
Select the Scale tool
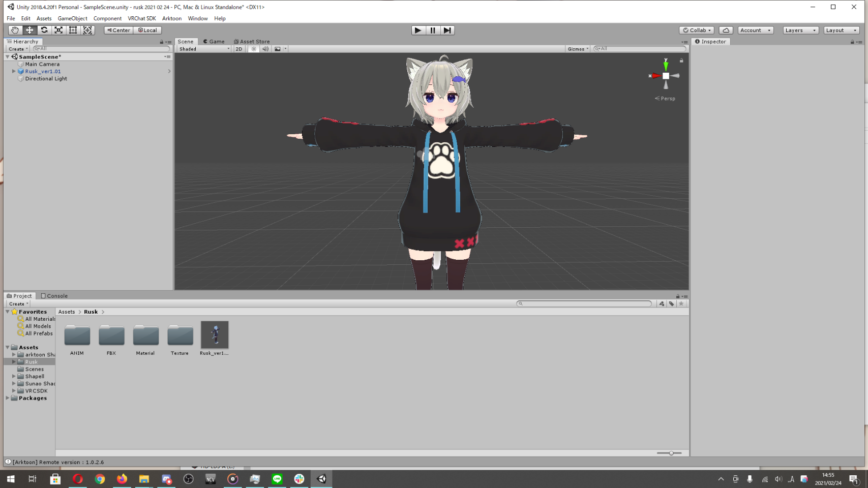point(58,30)
